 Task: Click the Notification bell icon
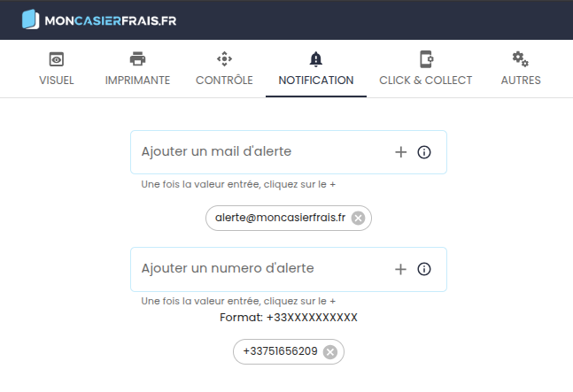point(316,59)
